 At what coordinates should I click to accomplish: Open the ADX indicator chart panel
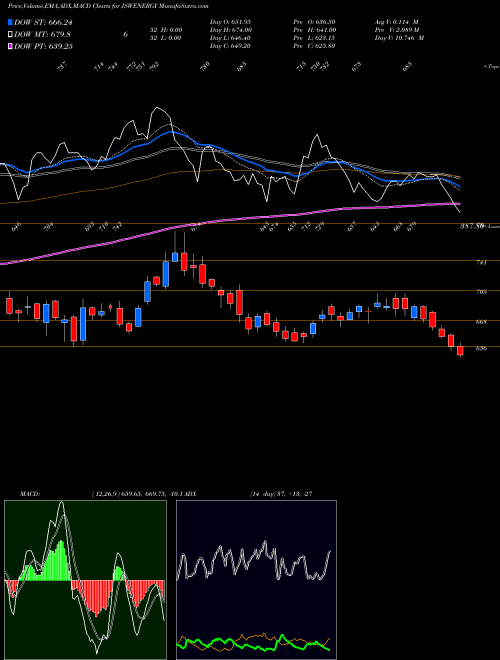(x=256, y=580)
